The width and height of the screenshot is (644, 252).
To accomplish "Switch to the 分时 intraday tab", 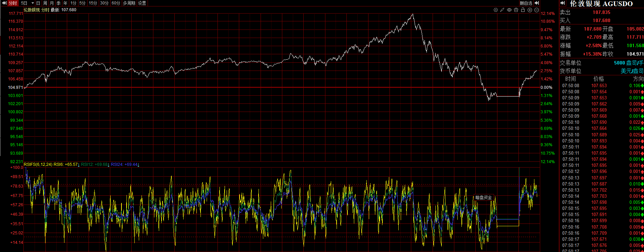I will point(13,3).
